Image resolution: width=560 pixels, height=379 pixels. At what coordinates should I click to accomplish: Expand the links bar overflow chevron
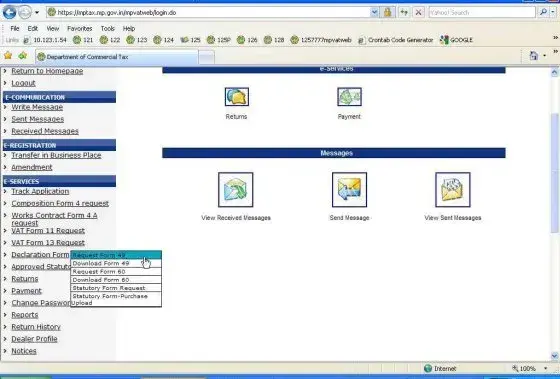555,38
